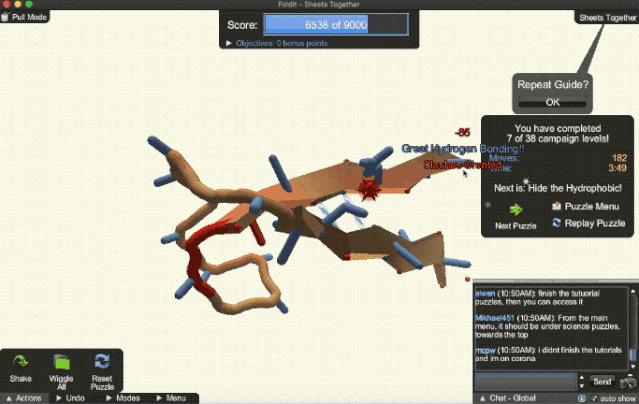Click the "Next is: Hide the Hydrophobic!" text
Screen dimensions: 639x404
point(557,188)
